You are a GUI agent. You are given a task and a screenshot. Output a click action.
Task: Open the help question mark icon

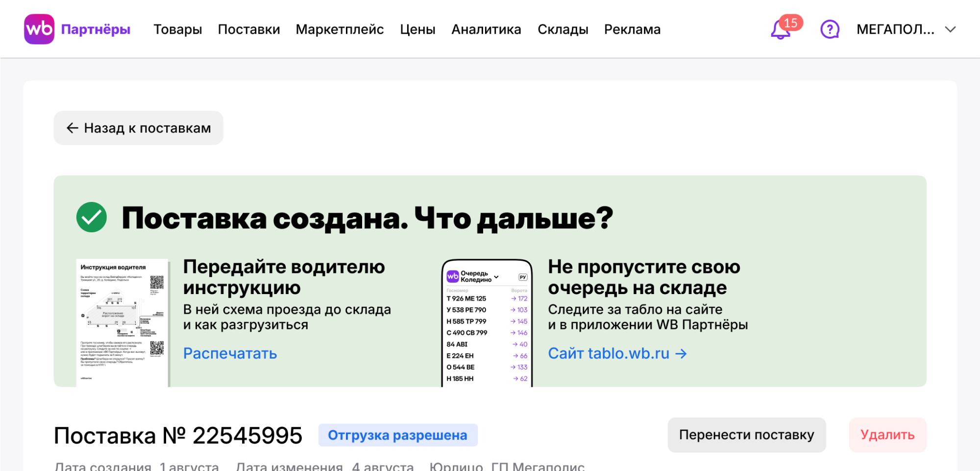[830, 29]
